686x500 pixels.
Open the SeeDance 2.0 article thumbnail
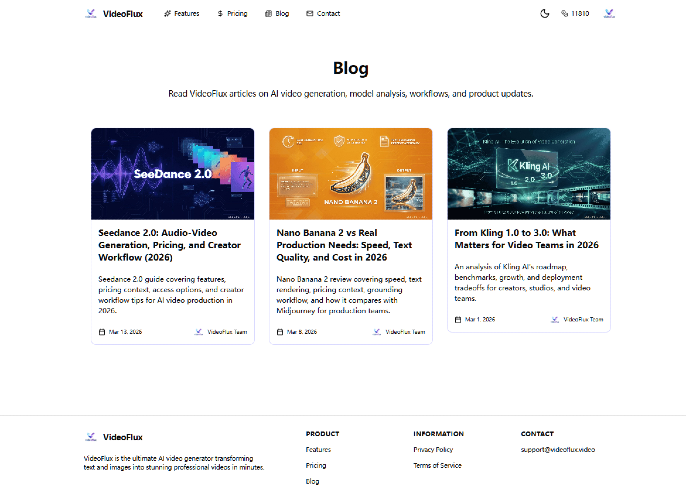[x=172, y=174]
